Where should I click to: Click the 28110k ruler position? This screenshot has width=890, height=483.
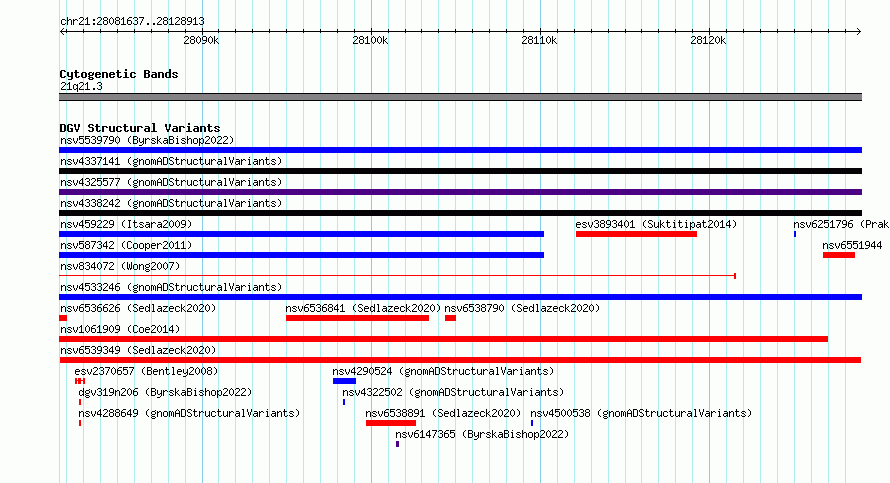pos(539,40)
